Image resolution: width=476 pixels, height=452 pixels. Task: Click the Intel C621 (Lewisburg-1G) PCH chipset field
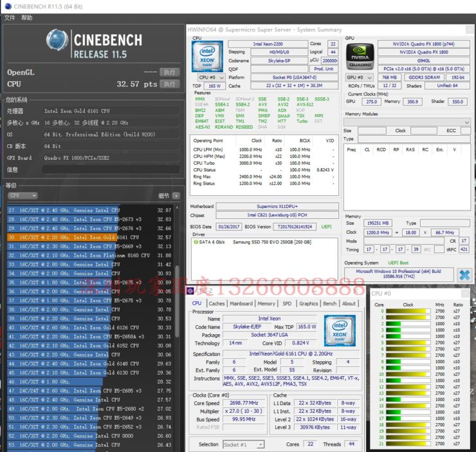[277, 215]
